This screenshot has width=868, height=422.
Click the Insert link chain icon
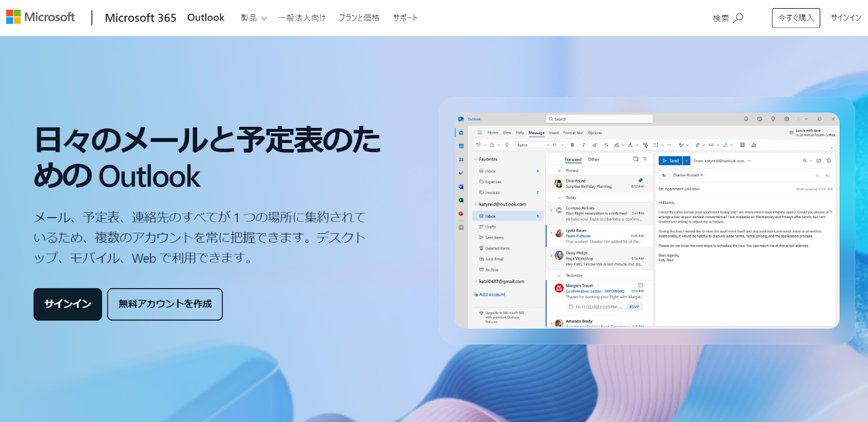coord(711,145)
